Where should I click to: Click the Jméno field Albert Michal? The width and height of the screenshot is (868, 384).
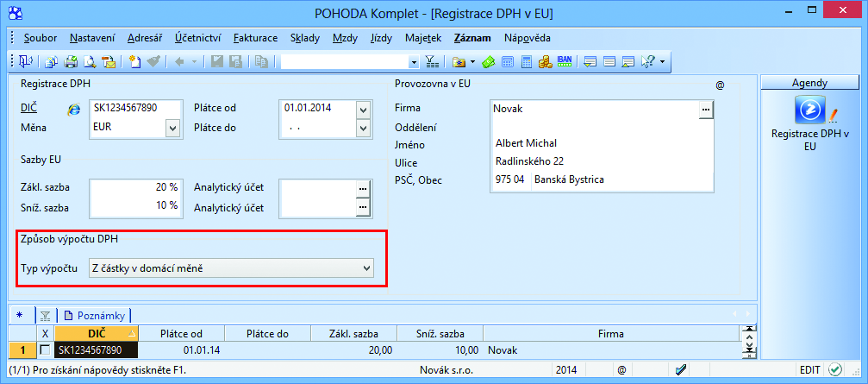point(601,143)
